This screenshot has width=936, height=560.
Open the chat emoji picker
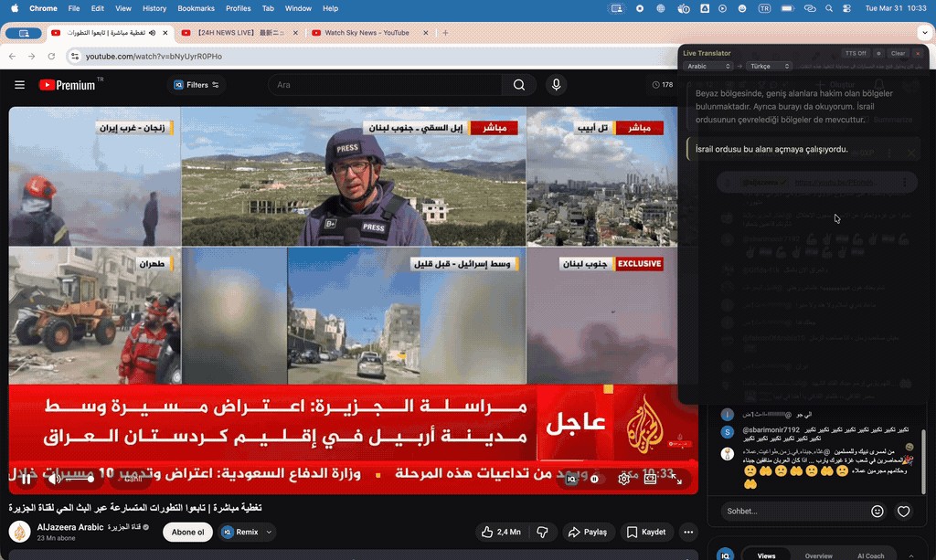pos(877,511)
